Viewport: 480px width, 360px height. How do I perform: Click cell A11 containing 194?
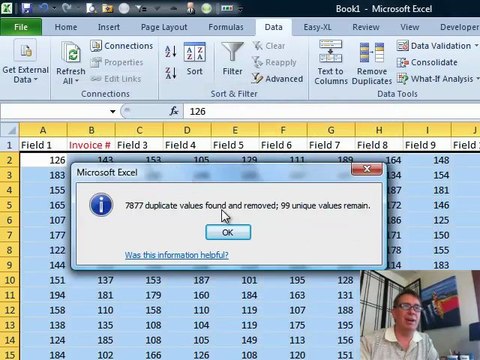pyautogui.click(x=43, y=295)
